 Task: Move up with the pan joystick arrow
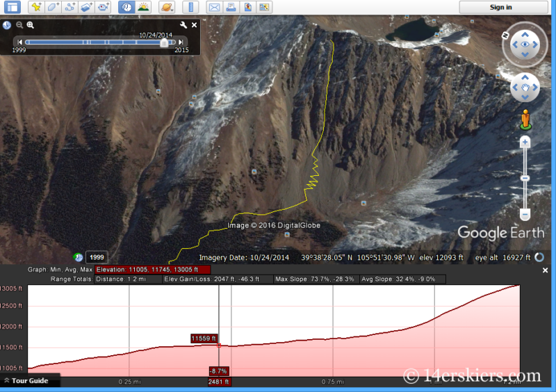[x=525, y=77]
